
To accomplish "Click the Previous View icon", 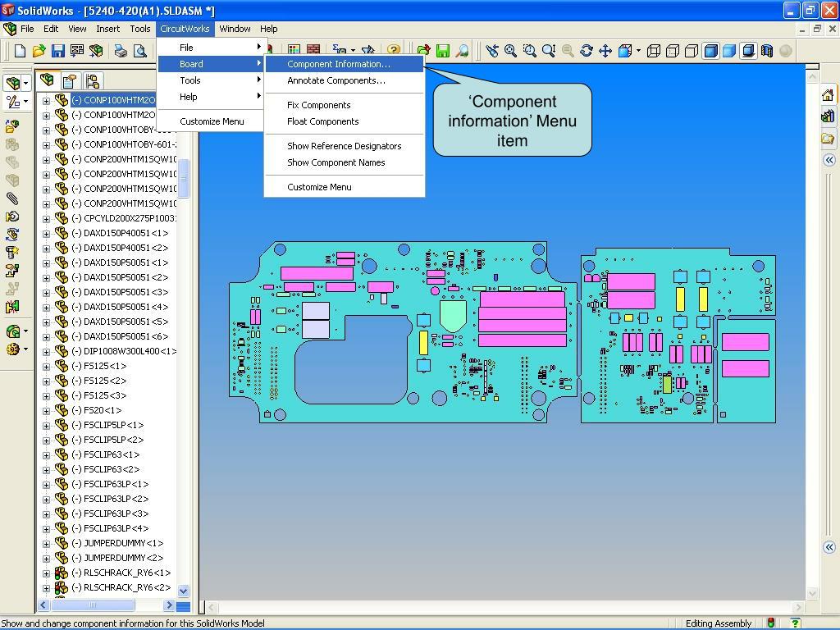I will [x=492, y=51].
